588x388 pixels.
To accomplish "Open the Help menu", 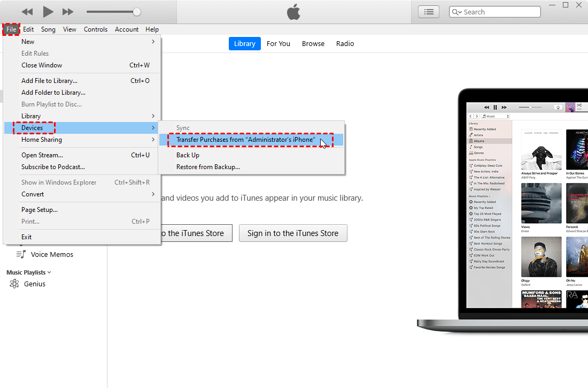I will click(152, 29).
